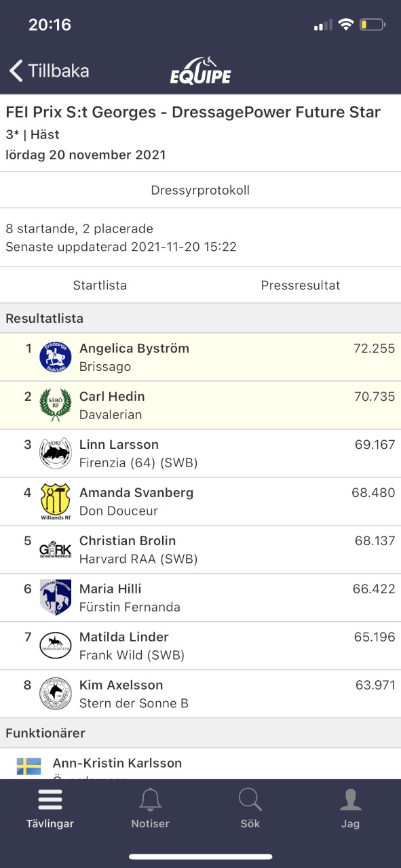Open the Dressyrprotokoll link
Screen dimensions: 401x868
(200, 190)
